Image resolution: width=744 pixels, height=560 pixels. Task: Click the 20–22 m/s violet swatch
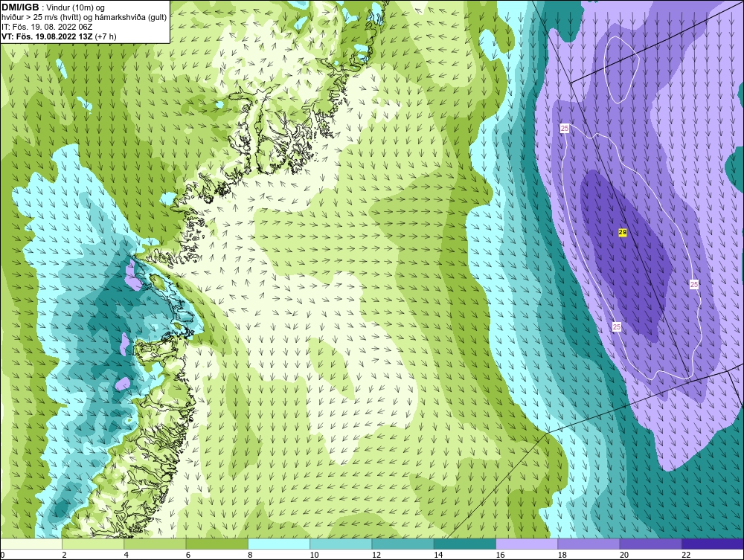pyautogui.click(x=650, y=544)
